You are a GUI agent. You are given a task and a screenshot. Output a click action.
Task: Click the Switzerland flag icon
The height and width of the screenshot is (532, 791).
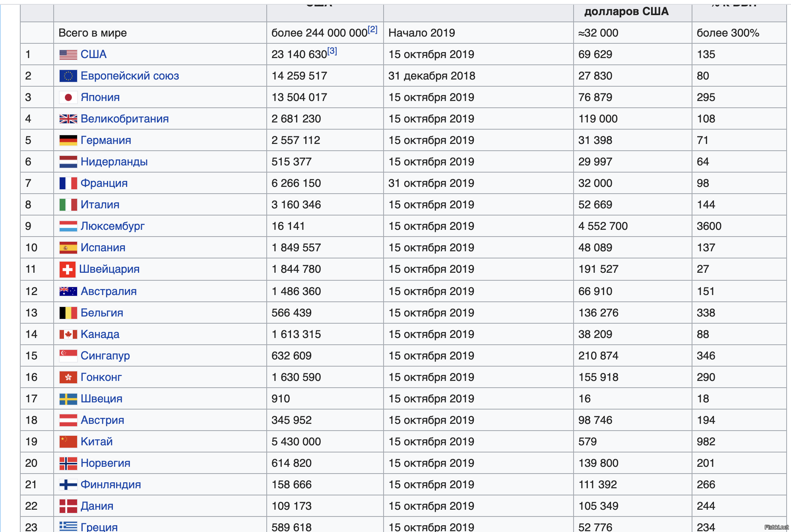click(x=67, y=269)
